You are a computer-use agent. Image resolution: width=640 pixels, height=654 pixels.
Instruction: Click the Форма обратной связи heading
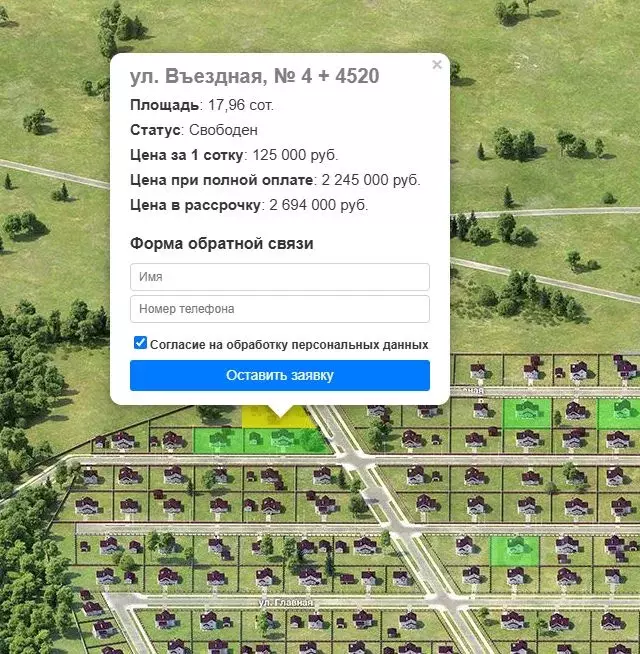click(221, 244)
